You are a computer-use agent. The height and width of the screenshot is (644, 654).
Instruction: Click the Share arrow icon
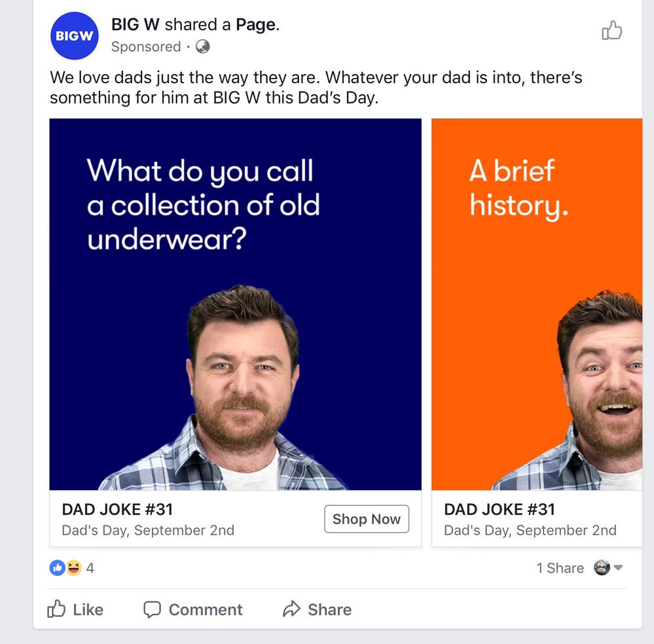pyautogui.click(x=291, y=609)
